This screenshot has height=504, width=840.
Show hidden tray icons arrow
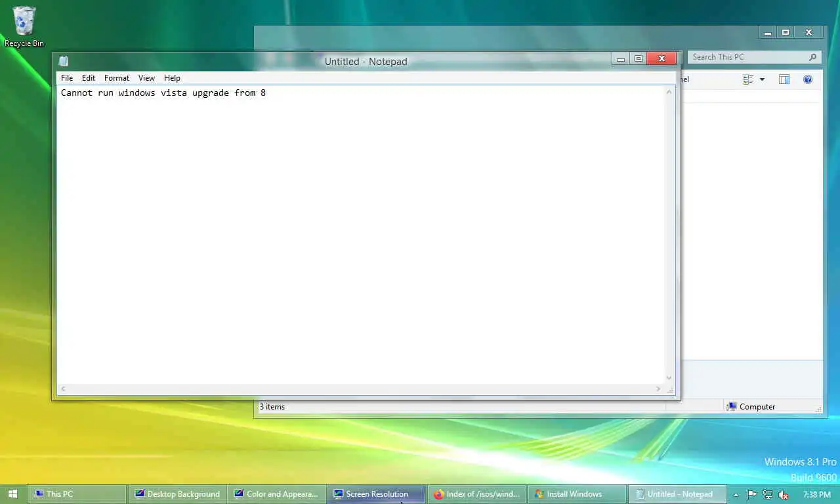coord(736,495)
